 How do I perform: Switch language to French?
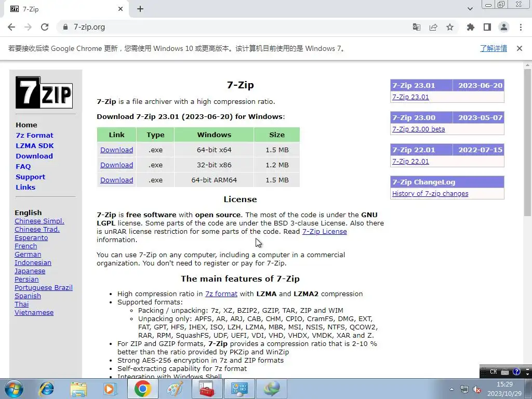(26, 246)
